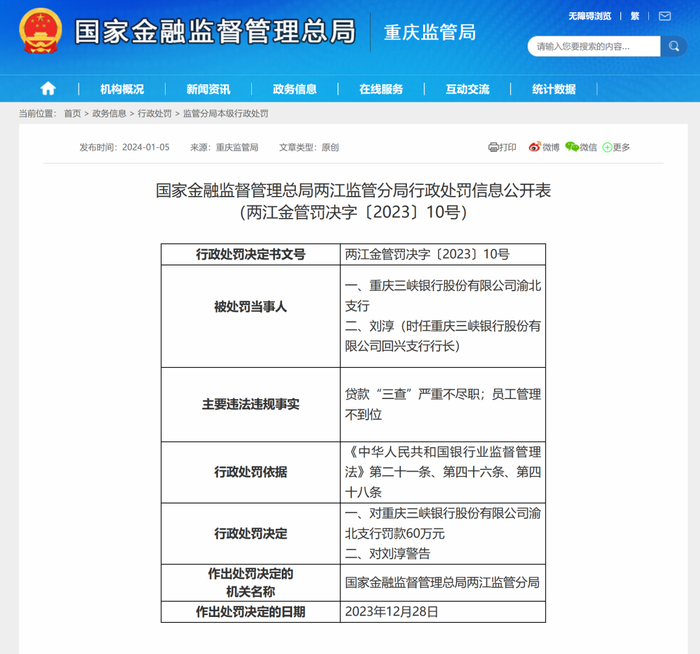Click the 刘淳 party entry text
Screen dimensions: 700x654
tap(443, 336)
